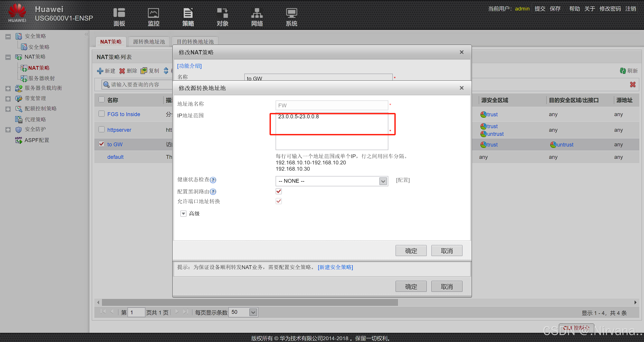Open the default policy link
The width and height of the screenshot is (644, 342).
point(115,157)
